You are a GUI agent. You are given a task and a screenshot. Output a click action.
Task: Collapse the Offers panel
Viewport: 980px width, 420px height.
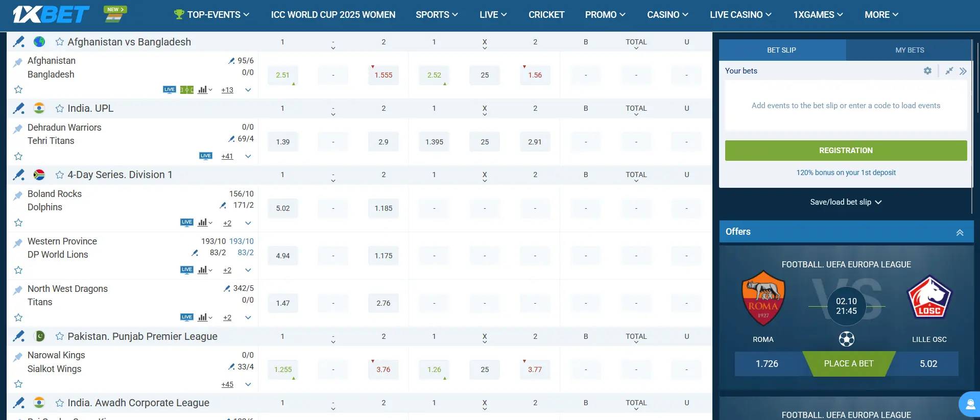click(x=960, y=232)
